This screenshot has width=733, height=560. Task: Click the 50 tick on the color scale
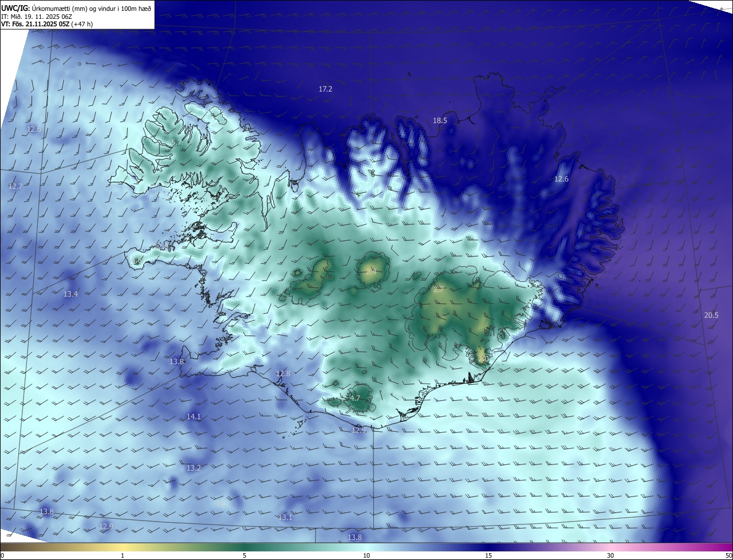coord(728,555)
